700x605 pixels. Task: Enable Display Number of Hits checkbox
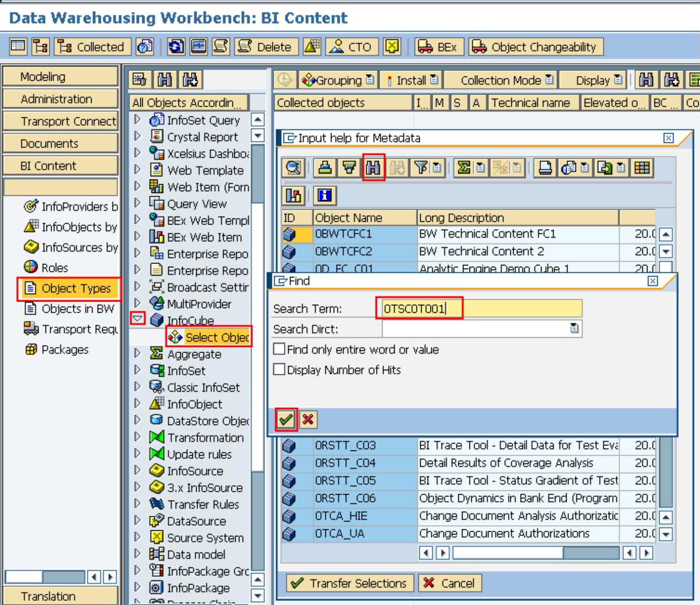coord(279,370)
